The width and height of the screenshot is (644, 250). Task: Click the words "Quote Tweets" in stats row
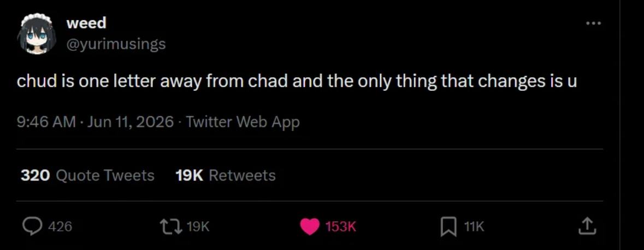point(105,176)
